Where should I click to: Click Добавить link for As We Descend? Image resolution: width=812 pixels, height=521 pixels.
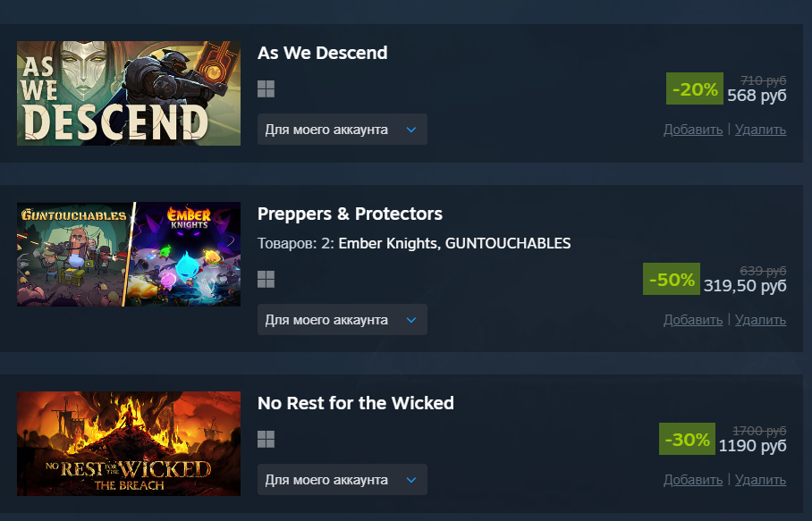coord(693,130)
